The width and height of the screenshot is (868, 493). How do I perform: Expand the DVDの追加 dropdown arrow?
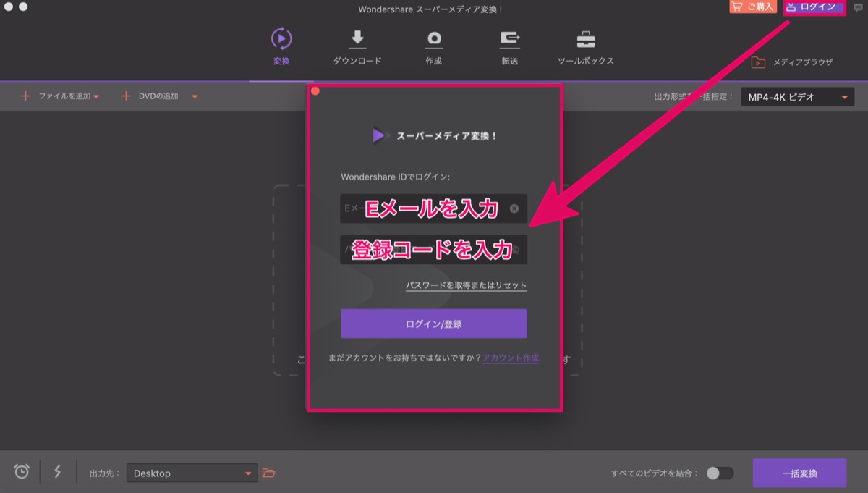coord(195,96)
